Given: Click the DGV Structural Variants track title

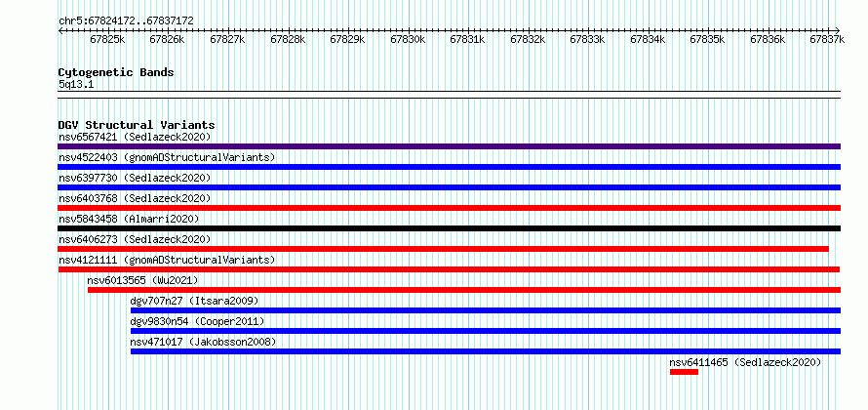Looking at the screenshot, I should (x=137, y=125).
